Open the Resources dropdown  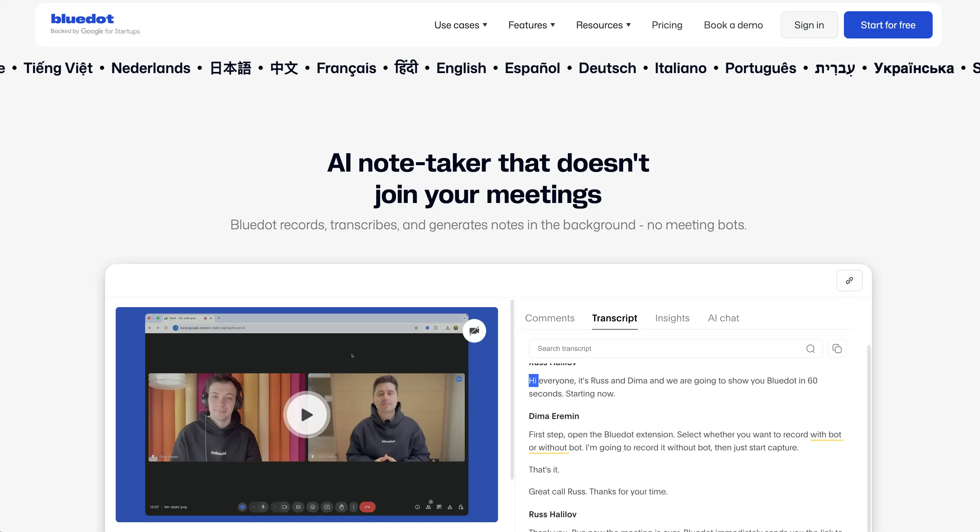click(x=603, y=25)
